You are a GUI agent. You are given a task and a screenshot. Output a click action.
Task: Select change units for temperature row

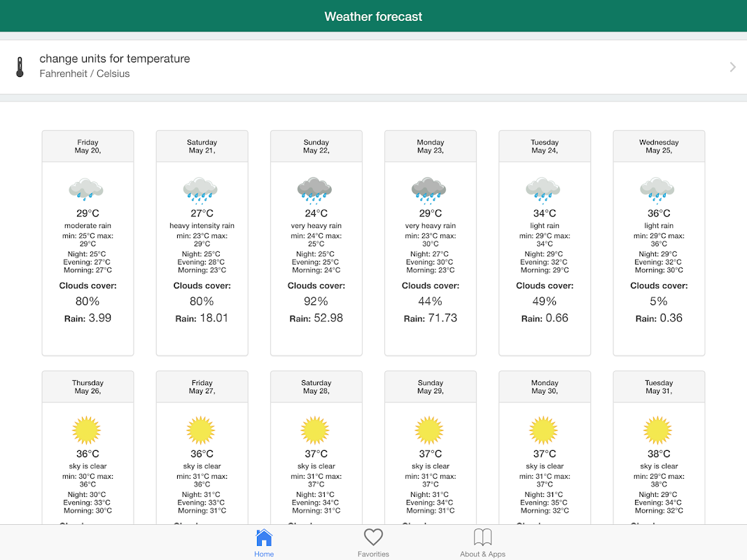point(374,66)
